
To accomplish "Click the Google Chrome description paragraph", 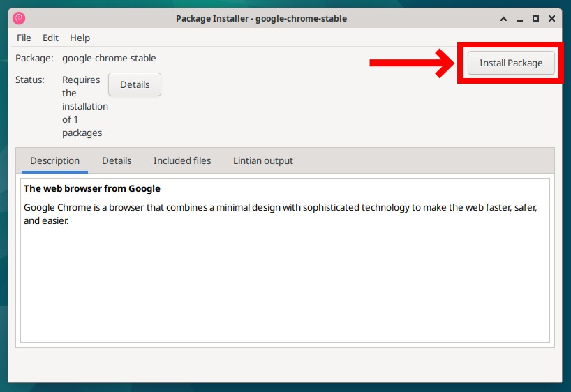I will point(281,214).
